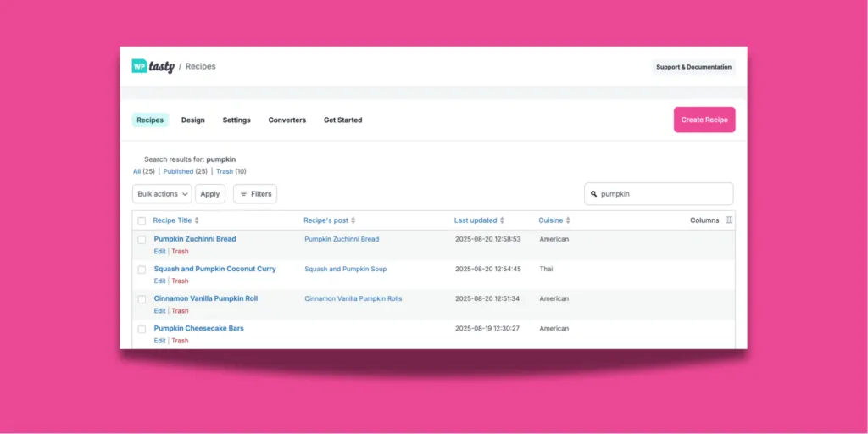Edit the Pumpkin Cheesecake Bars recipe

coord(159,341)
